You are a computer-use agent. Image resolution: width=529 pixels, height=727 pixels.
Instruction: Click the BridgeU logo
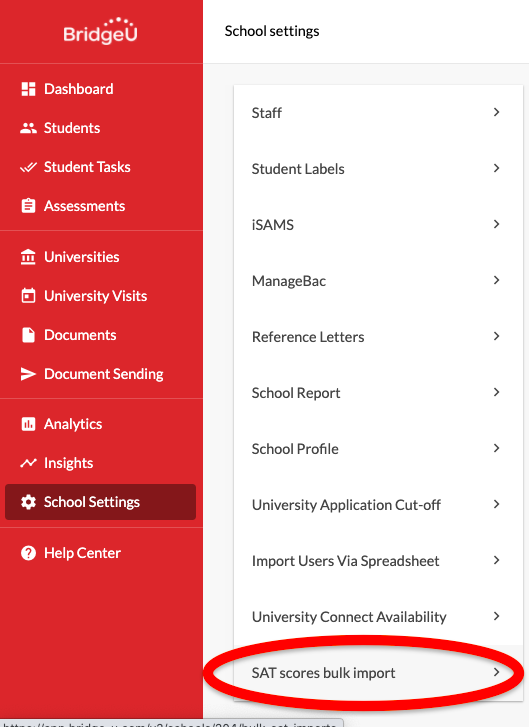(100, 31)
